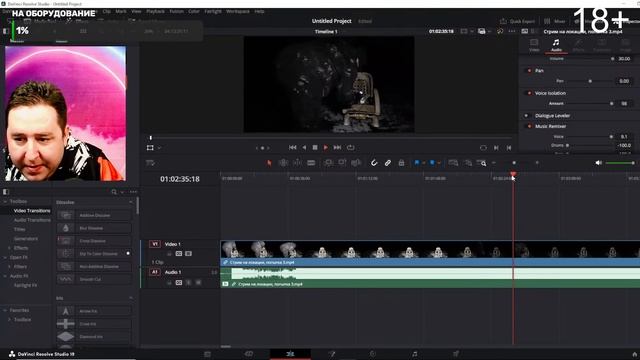Click the Custom Zoom magnifier icon
Image resolution: width=640 pixels, height=360 pixels.
point(482,163)
